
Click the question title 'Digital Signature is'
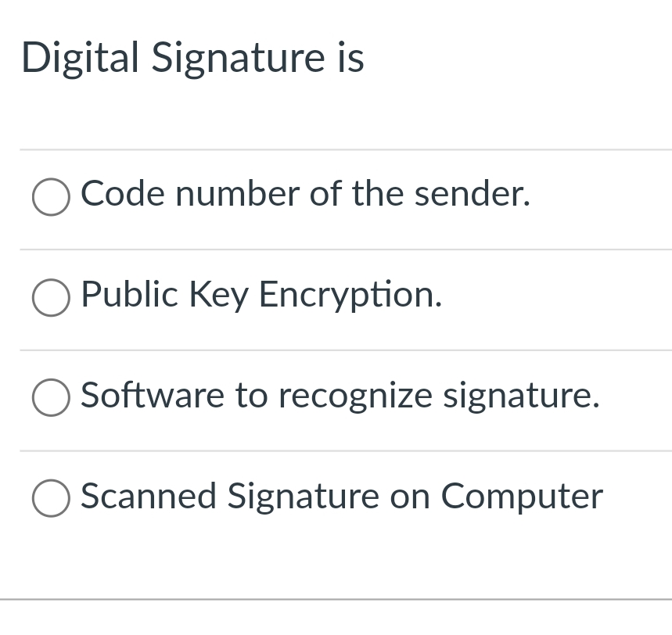pos(193,57)
